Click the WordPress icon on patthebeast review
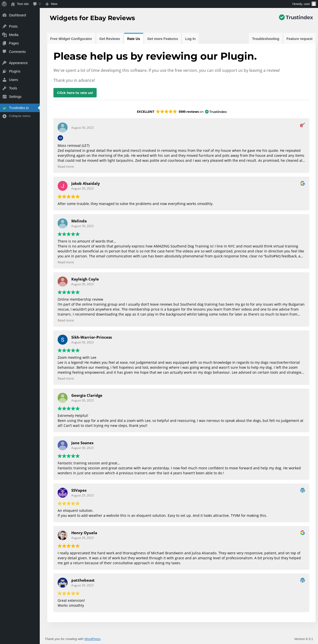Viewport: 318px width, 644px height. click(x=302, y=580)
